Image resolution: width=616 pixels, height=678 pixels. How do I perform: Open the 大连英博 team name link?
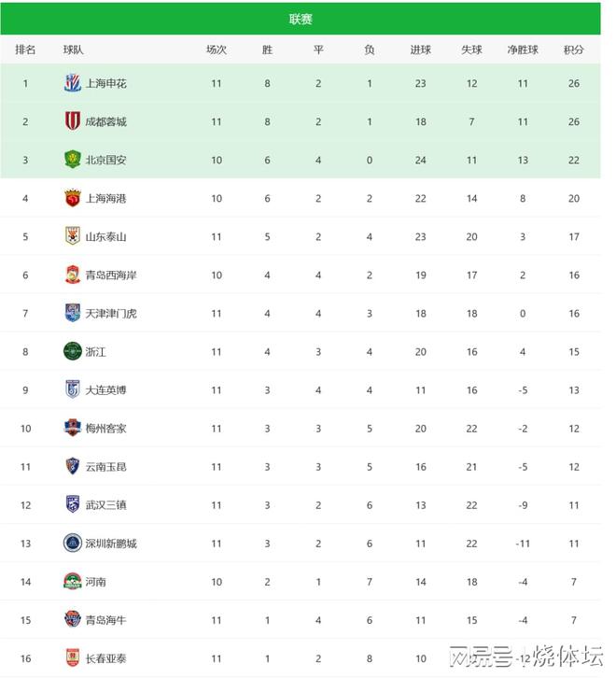pos(105,390)
